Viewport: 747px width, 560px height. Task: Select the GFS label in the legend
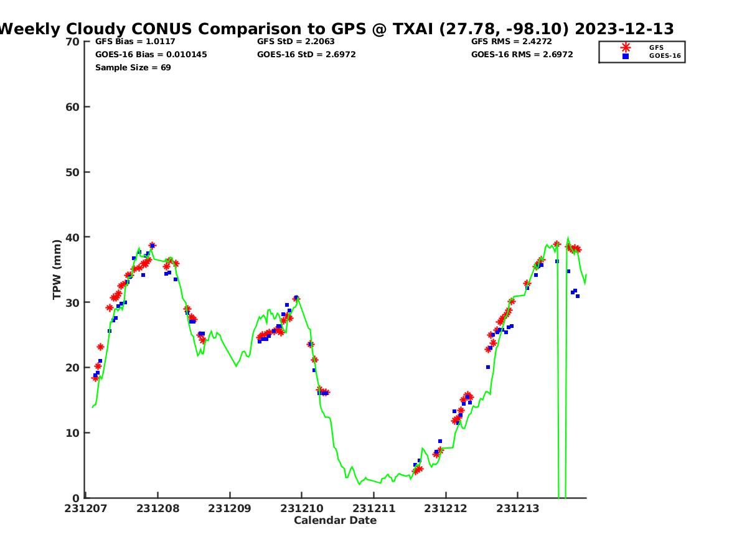point(656,47)
